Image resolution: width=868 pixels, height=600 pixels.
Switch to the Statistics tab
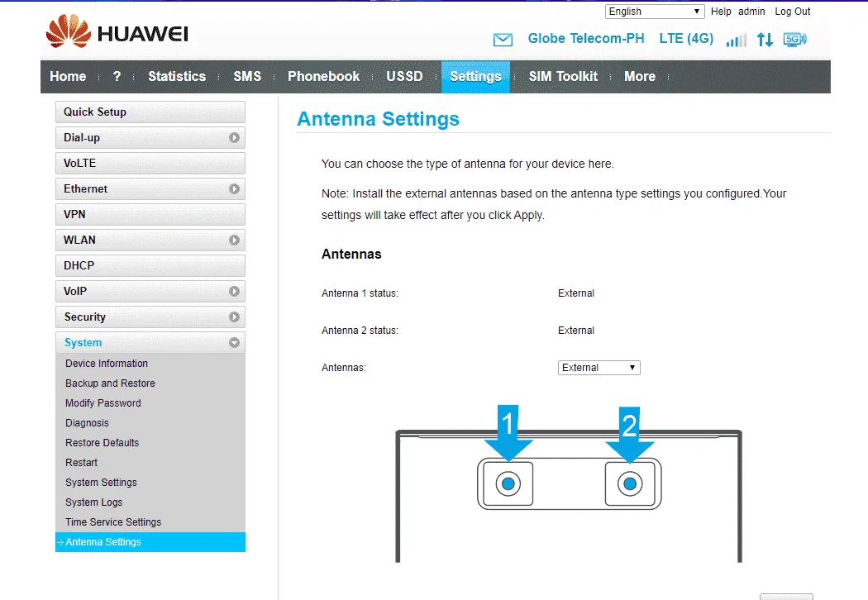(177, 76)
